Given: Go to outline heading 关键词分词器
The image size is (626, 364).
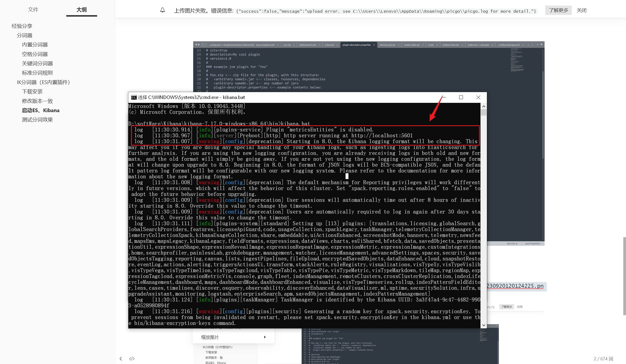Looking at the screenshot, I should coord(37,64).
